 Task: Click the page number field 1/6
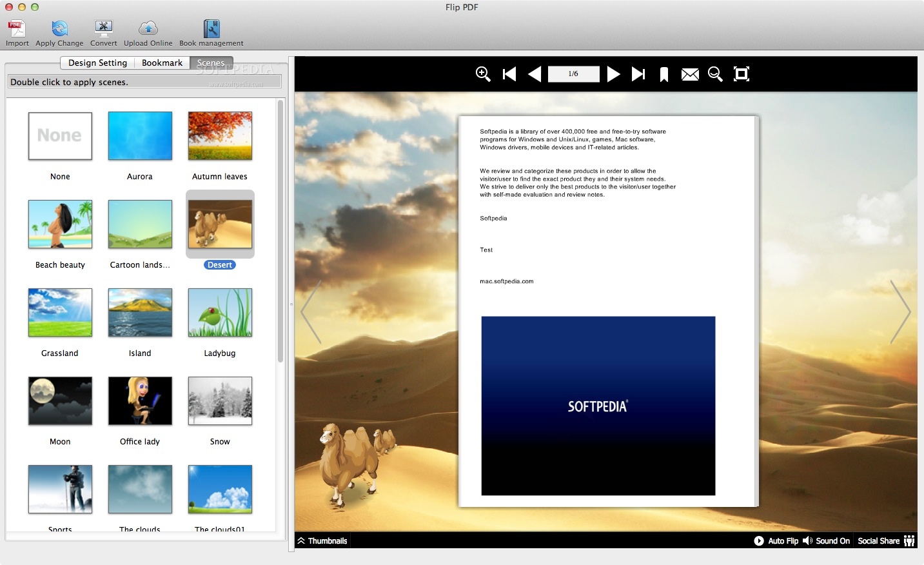(574, 74)
